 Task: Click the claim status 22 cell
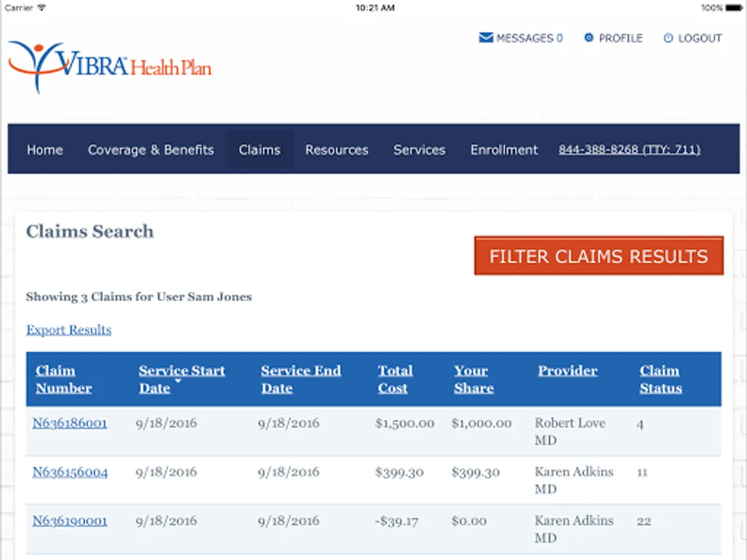[x=644, y=521]
